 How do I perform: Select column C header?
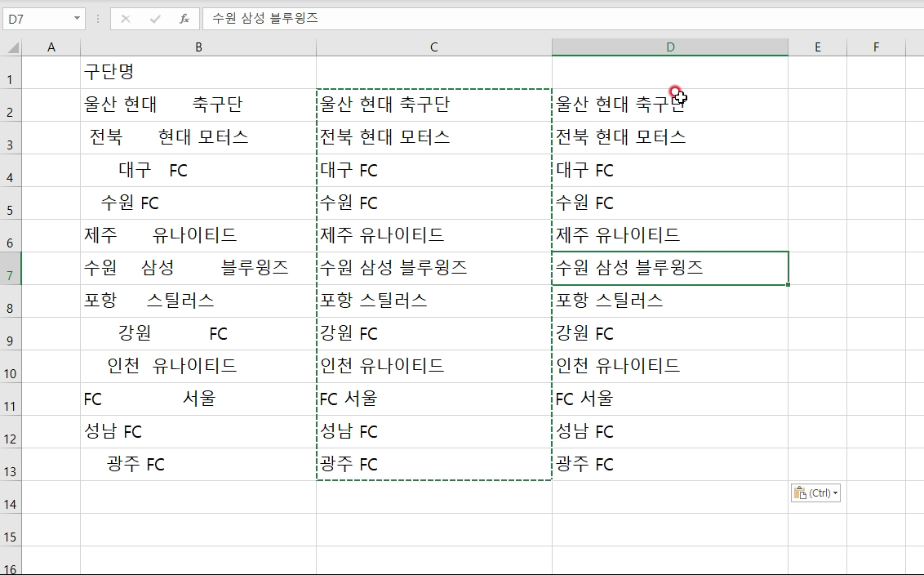[434, 47]
